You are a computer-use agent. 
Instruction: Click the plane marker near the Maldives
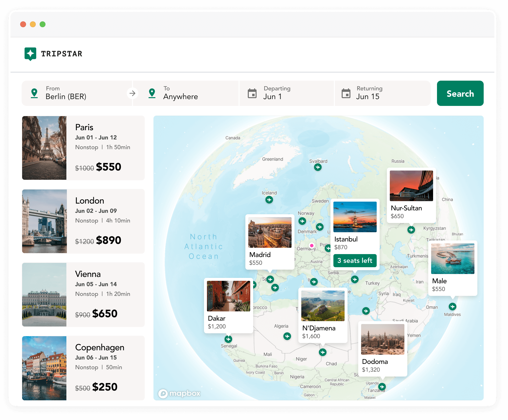452,307
